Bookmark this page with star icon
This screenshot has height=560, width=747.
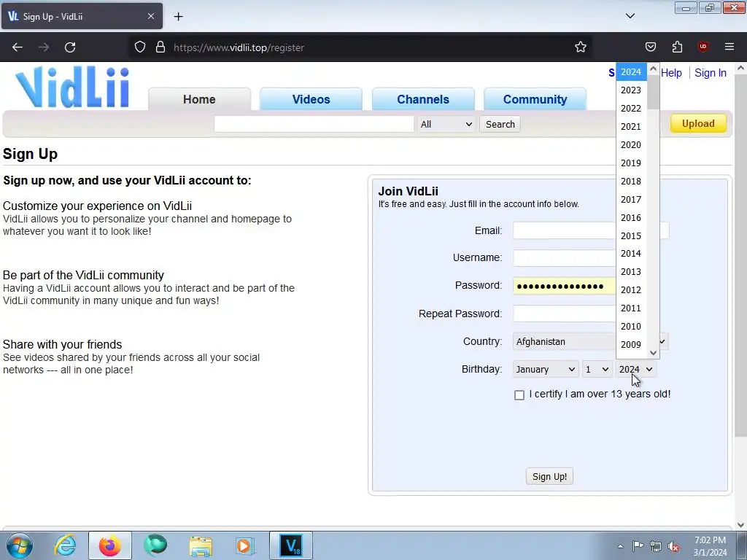click(x=580, y=47)
